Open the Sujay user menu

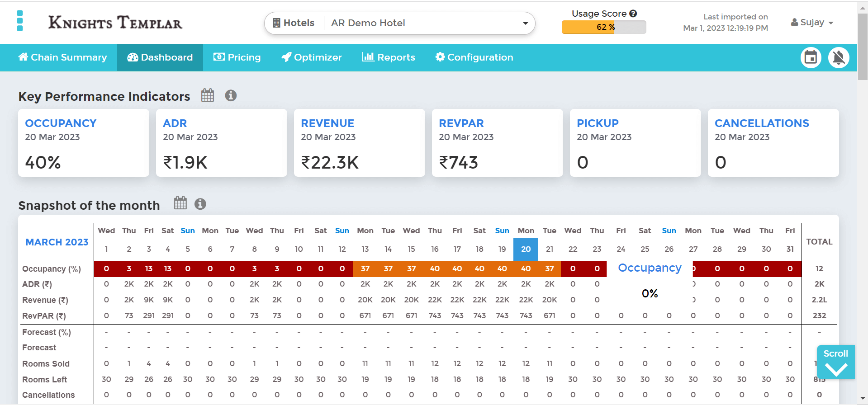[812, 23]
